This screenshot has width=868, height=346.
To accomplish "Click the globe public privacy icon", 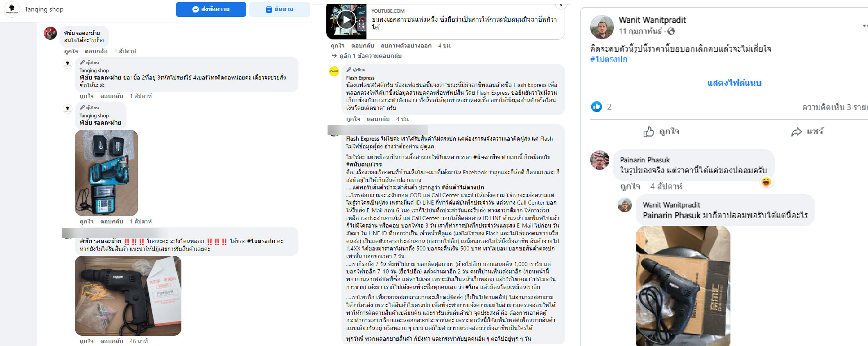I will coord(671,31).
